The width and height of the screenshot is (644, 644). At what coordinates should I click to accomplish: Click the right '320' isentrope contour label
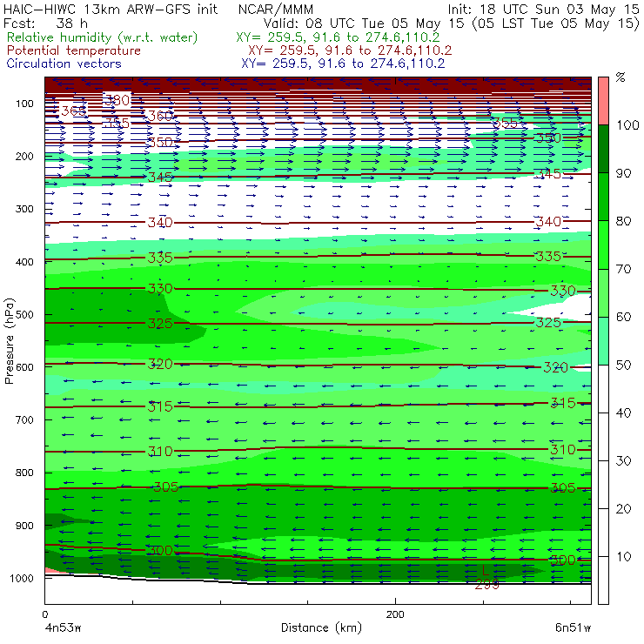click(556, 367)
